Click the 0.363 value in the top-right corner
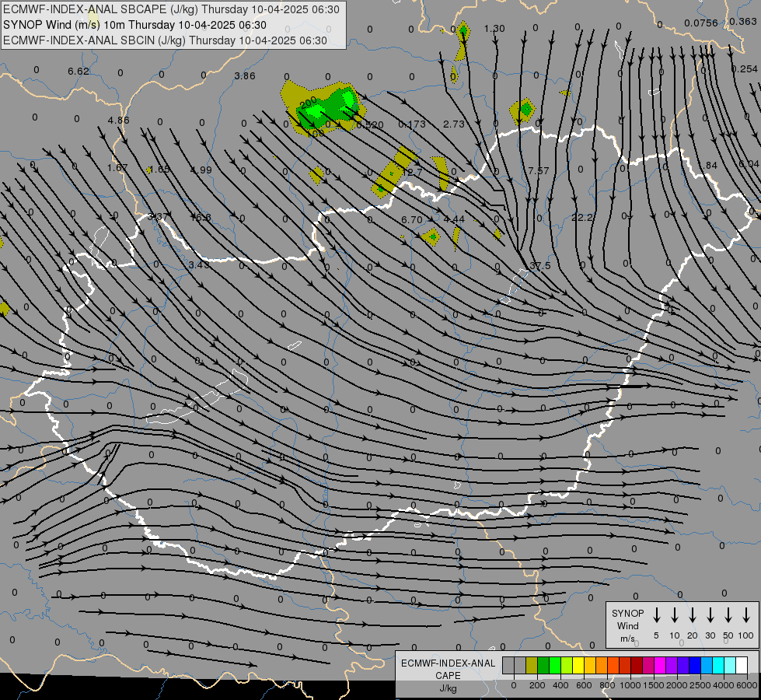Screen dimensions: 761x700 [743, 21]
